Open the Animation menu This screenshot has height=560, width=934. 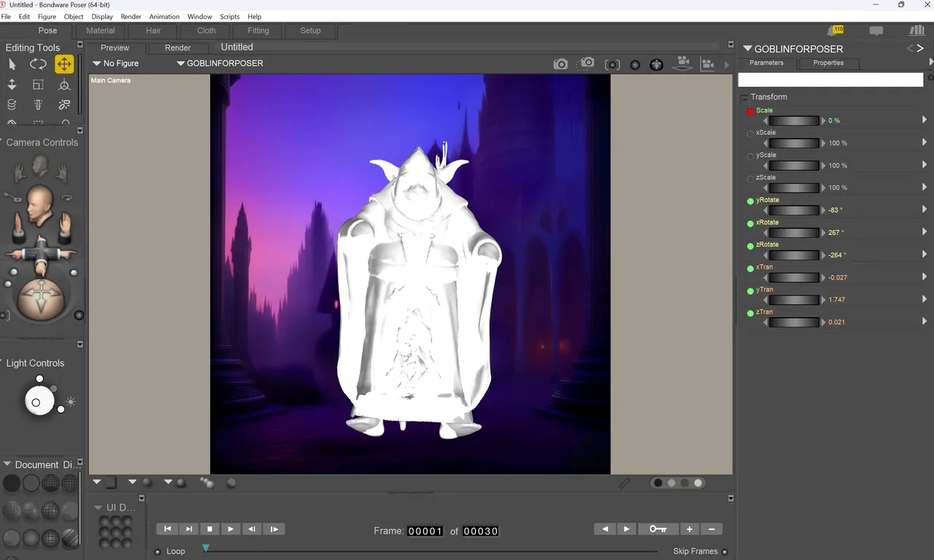click(164, 17)
